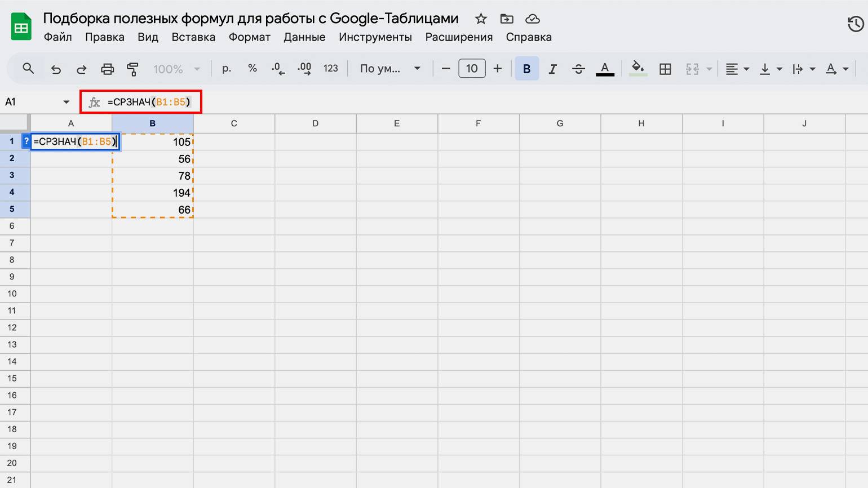
Task: Undo the last action
Action: [x=56, y=69]
